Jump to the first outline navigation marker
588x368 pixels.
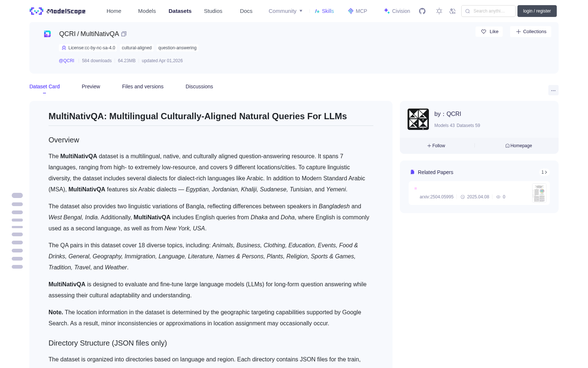click(17, 195)
